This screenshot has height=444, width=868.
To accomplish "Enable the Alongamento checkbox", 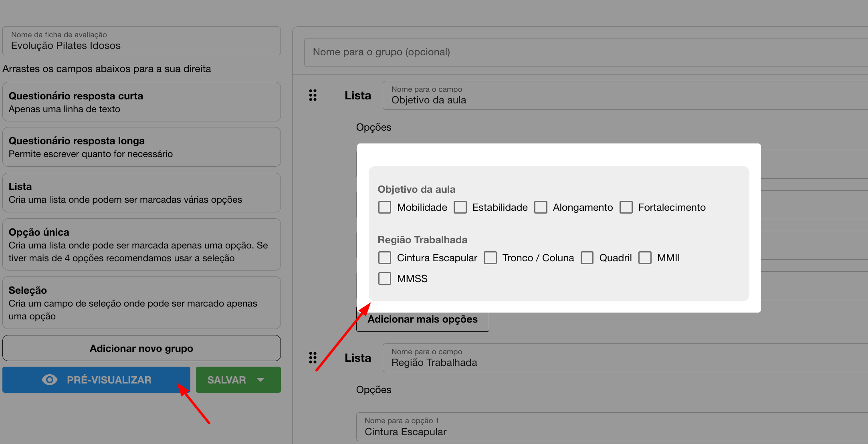I will point(541,207).
